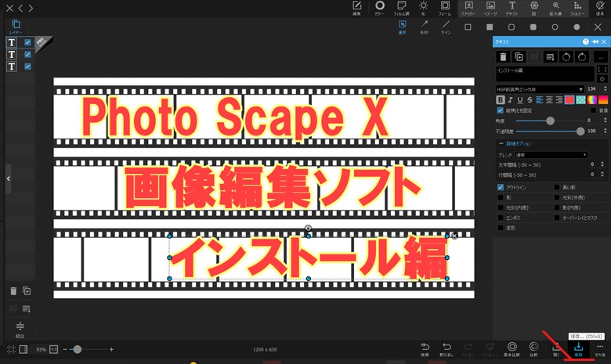Switch to the フィルター filter tab

point(577,8)
